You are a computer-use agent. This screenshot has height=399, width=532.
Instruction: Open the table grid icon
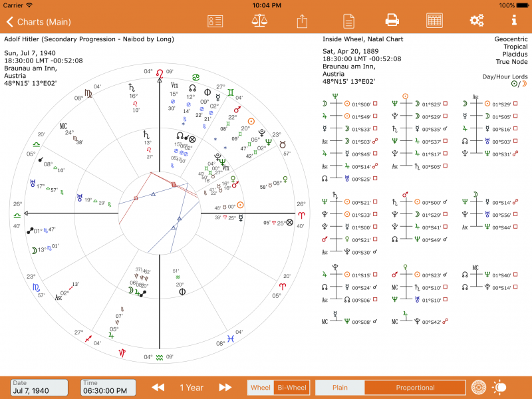435,20
